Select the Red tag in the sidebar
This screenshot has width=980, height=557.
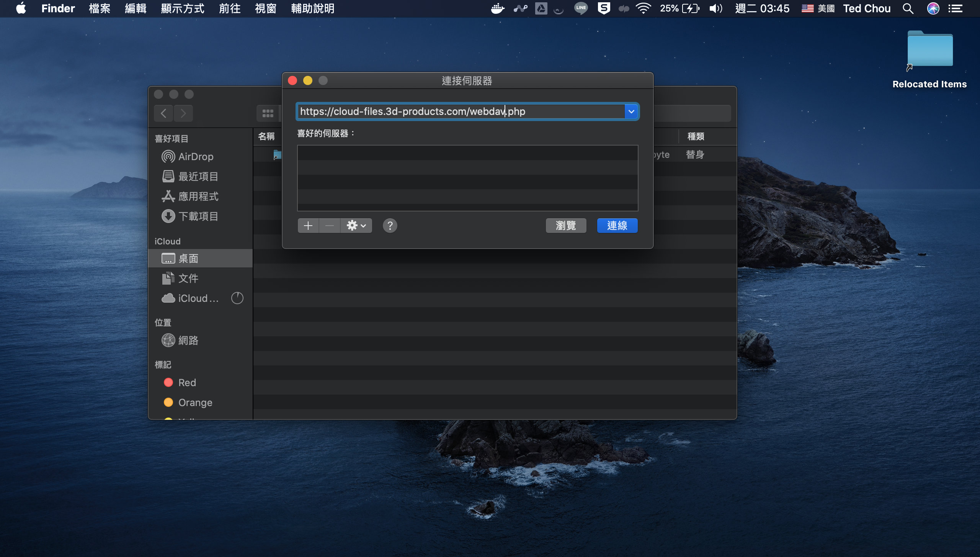click(x=187, y=383)
